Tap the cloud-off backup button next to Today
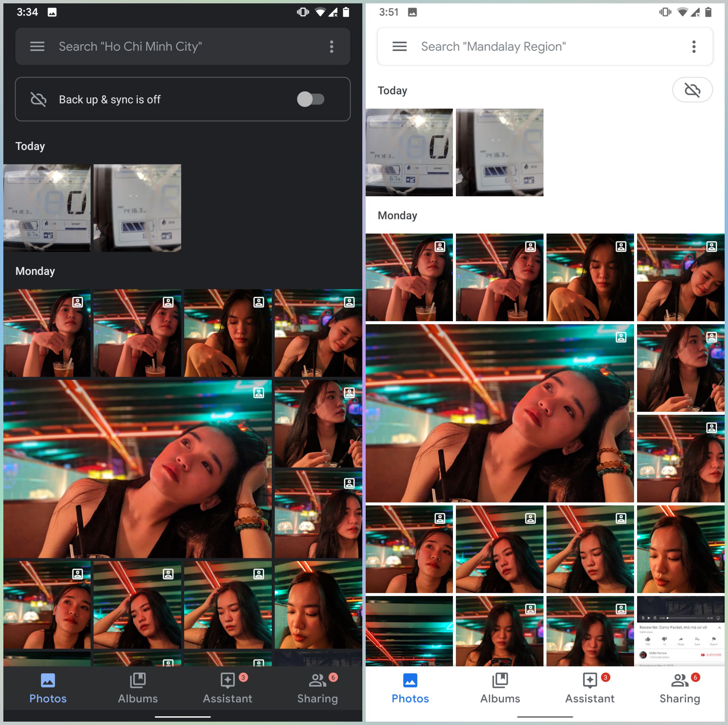 click(692, 90)
